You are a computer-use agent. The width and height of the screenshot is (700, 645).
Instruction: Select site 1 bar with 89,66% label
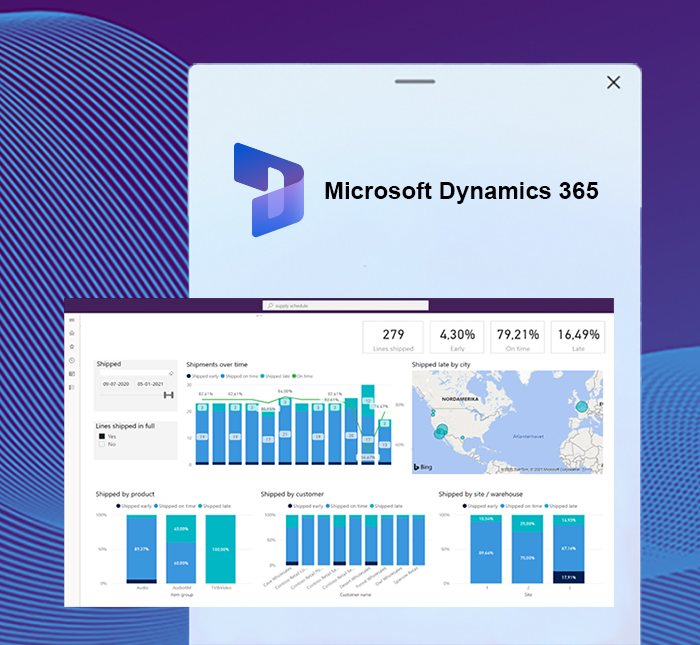coord(486,553)
